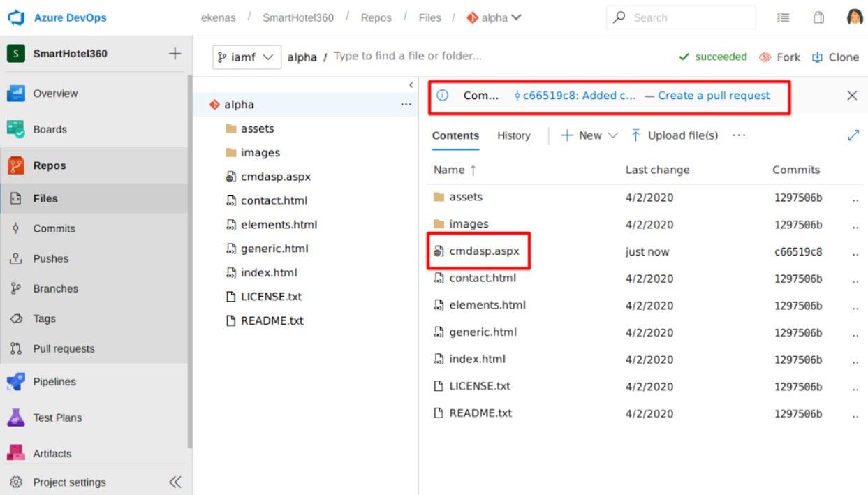This screenshot has height=495, width=868.
Task: Toggle full screen mode with expand arrows icon
Action: pyautogui.click(x=853, y=135)
